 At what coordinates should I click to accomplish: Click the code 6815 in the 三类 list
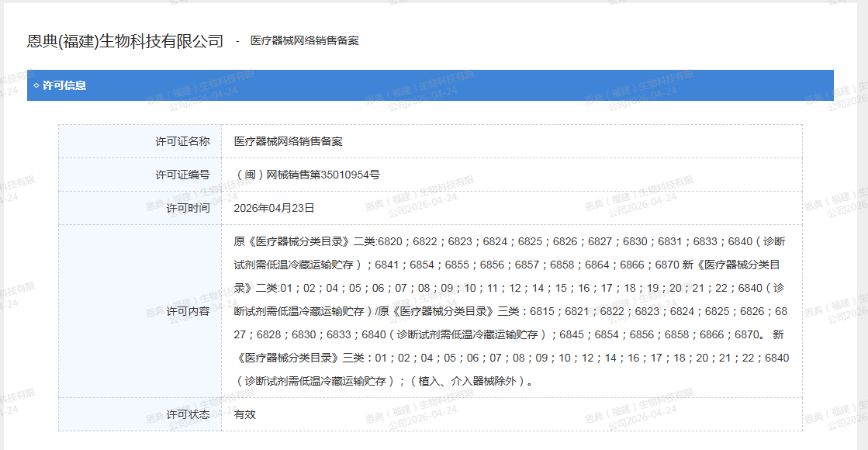[x=542, y=311]
